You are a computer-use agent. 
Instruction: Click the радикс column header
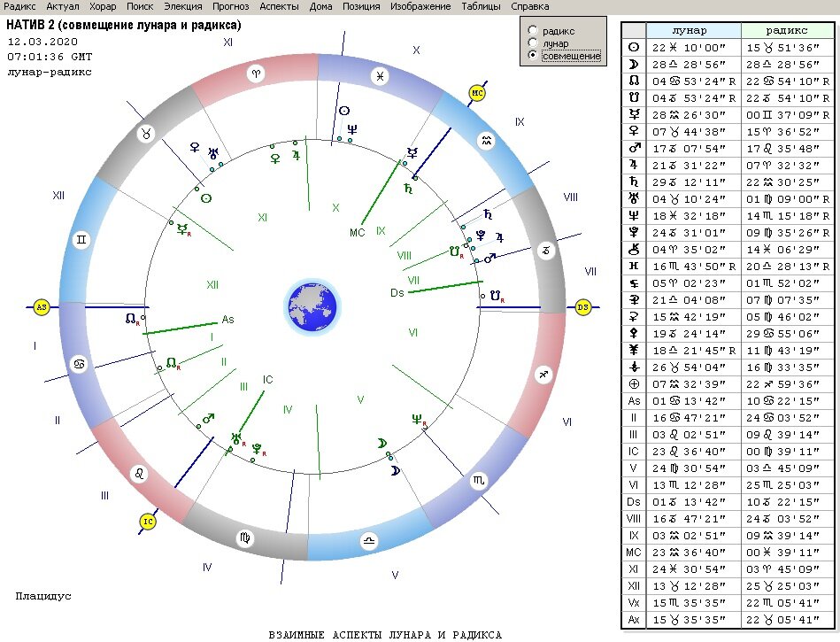click(788, 30)
